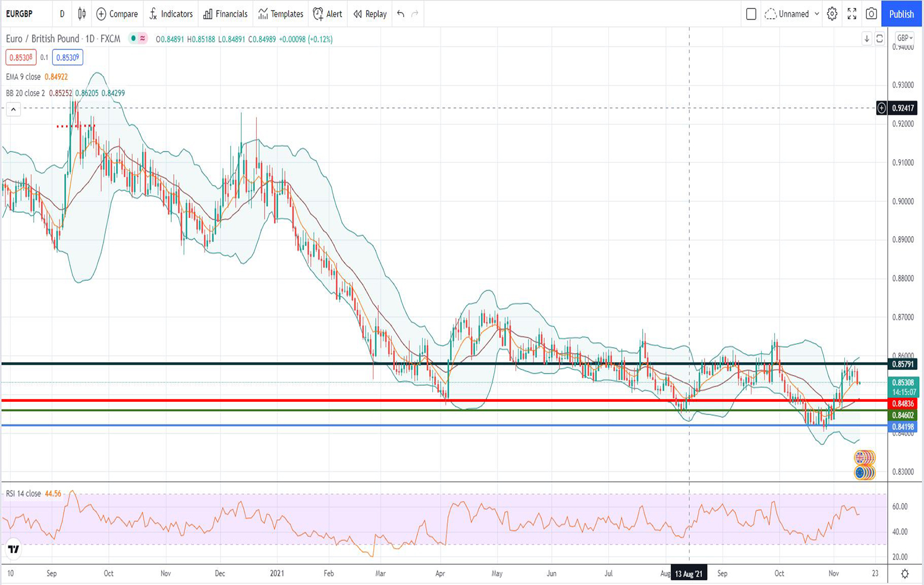The width and height of the screenshot is (924, 585).
Task: Open the candlestick chart type selector
Action: pyautogui.click(x=82, y=14)
